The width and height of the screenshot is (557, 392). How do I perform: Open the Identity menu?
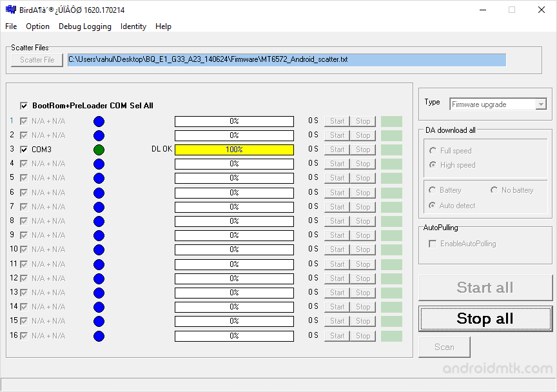coord(133,26)
